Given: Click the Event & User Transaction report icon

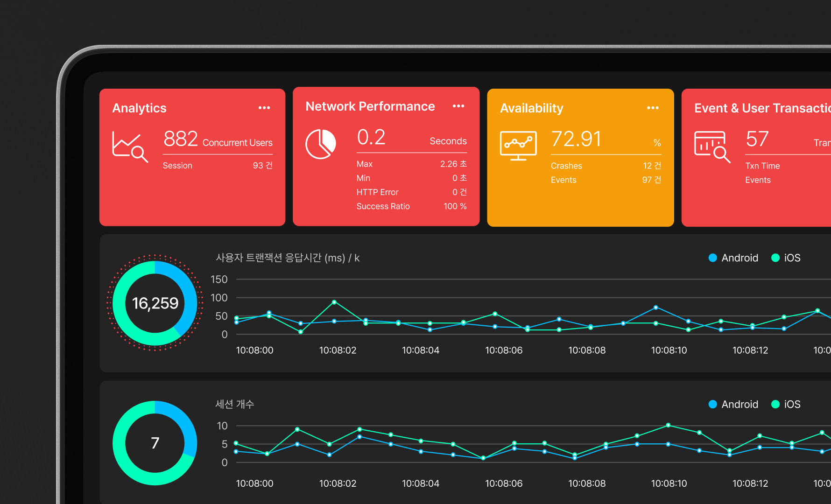Looking at the screenshot, I should point(712,147).
